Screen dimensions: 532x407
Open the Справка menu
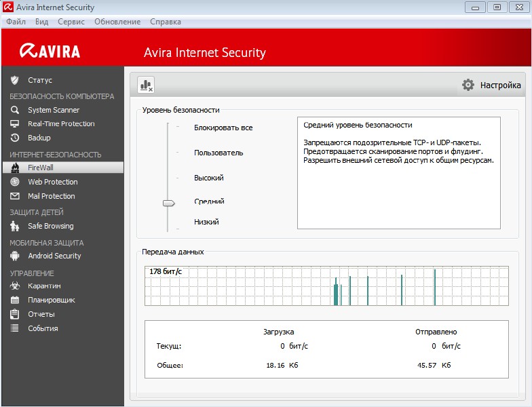(166, 22)
